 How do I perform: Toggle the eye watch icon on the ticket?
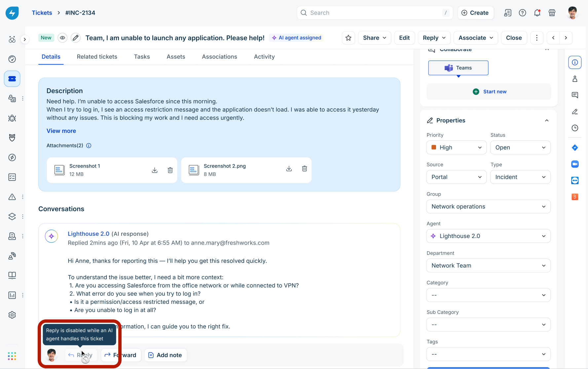pos(62,38)
